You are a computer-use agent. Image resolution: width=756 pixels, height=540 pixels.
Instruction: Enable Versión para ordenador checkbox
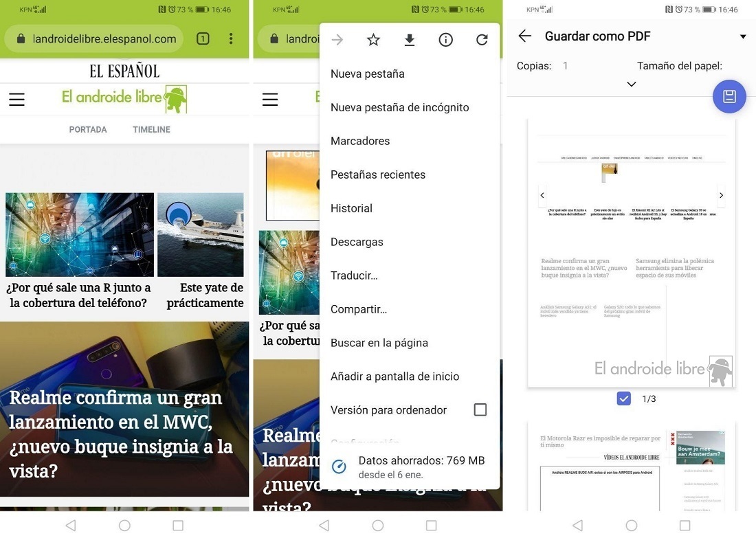480,410
